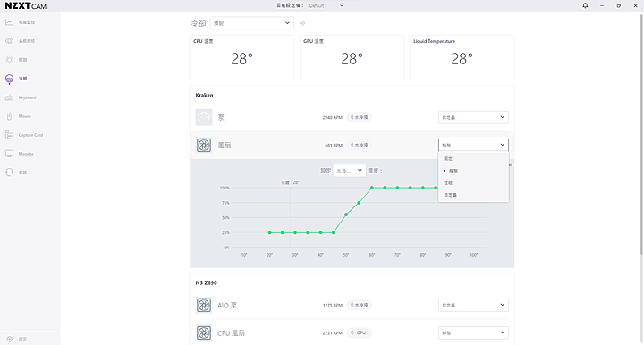Image resolution: width=644 pixels, height=345 pixels.
Task: Click the liquid source chip in the 1275 RPM row
Action: (x=359, y=305)
